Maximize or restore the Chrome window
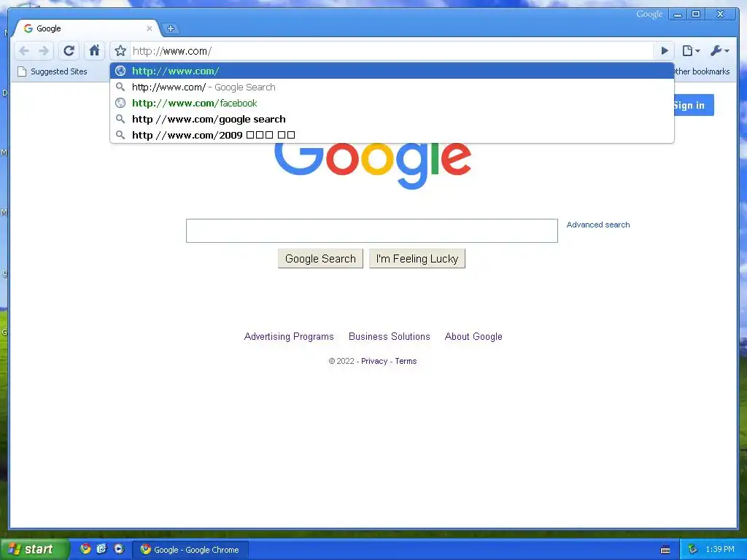Viewport: 747px width, 560px height. pos(696,15)
